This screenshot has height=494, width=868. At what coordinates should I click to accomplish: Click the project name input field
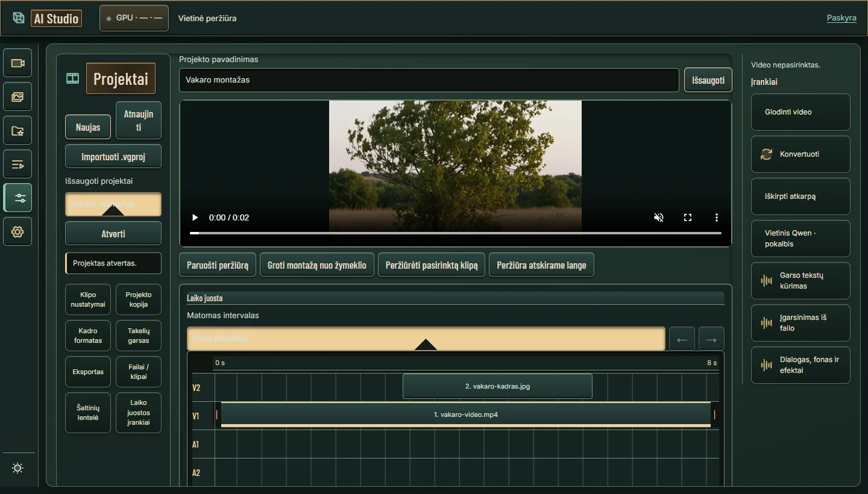(429, 80)
